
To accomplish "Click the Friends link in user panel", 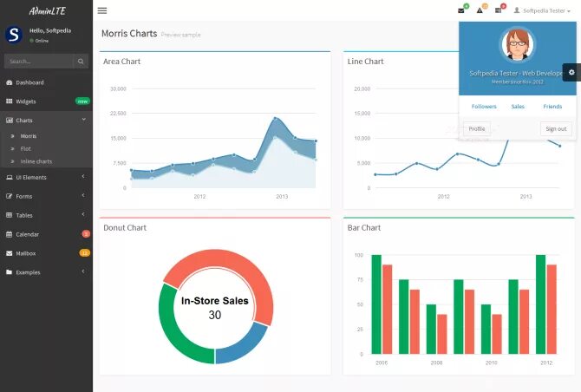I will (x=552, y=107).
